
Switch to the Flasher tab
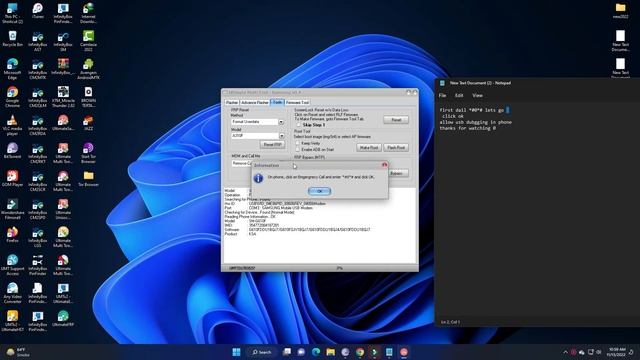click(232, 102)
